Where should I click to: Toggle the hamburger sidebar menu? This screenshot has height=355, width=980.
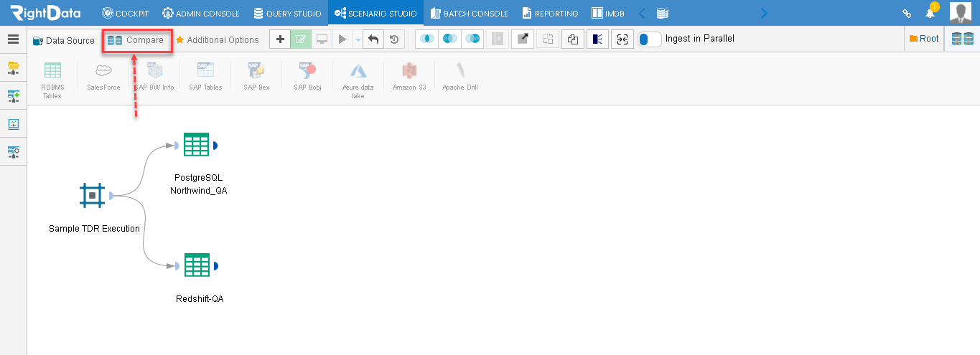13,39
